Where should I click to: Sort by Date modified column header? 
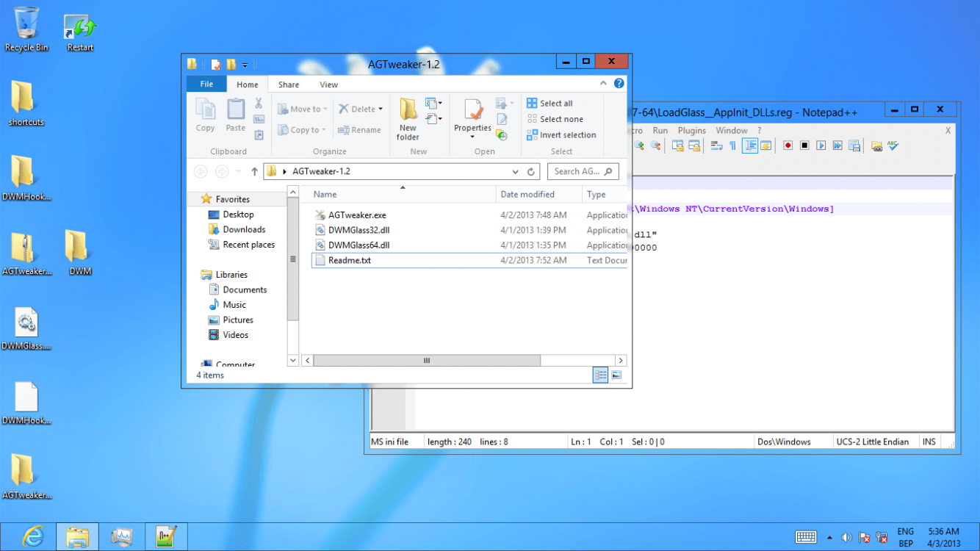coord(538,195)
